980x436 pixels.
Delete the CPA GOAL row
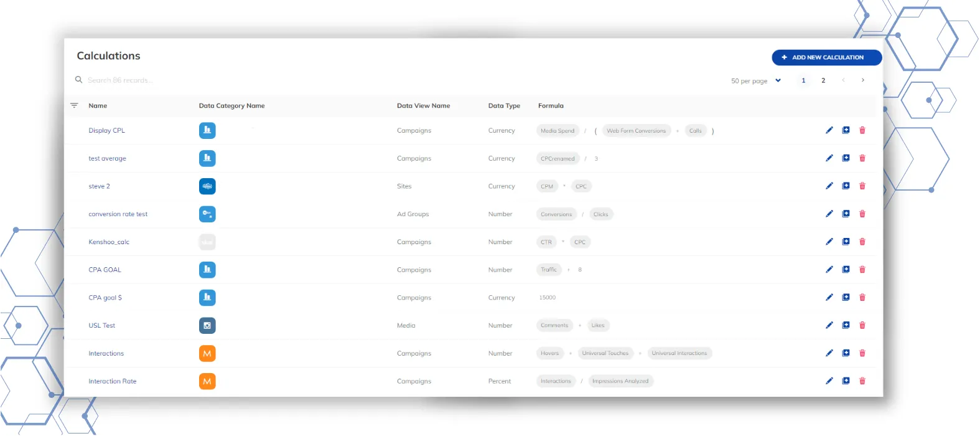pyautogui.click(x=862, y=270)
